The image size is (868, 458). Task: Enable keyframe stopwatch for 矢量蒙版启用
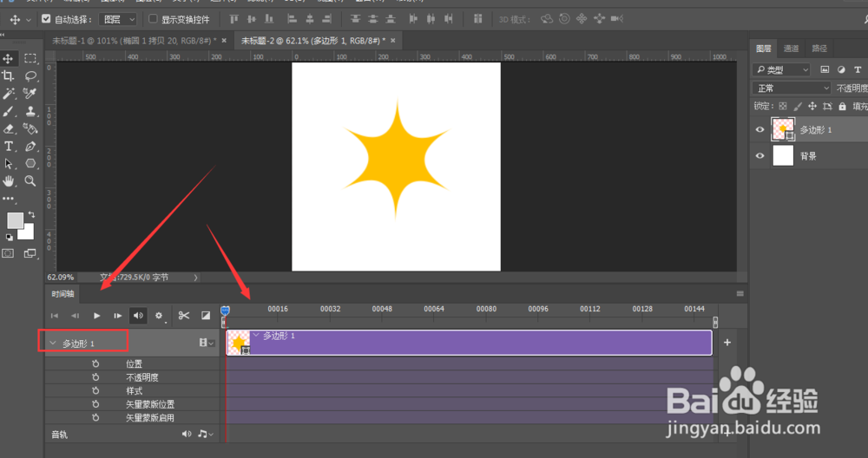point(95,417)
